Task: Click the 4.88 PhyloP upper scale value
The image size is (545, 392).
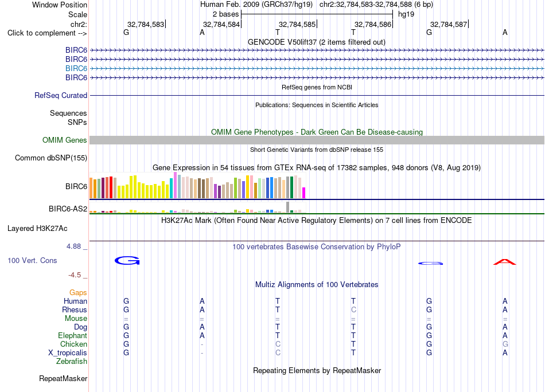Action: click(x=73, y=246)
